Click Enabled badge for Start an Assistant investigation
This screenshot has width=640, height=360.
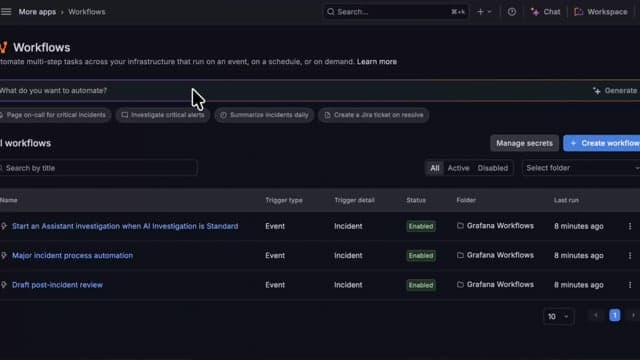click(421, 227)
